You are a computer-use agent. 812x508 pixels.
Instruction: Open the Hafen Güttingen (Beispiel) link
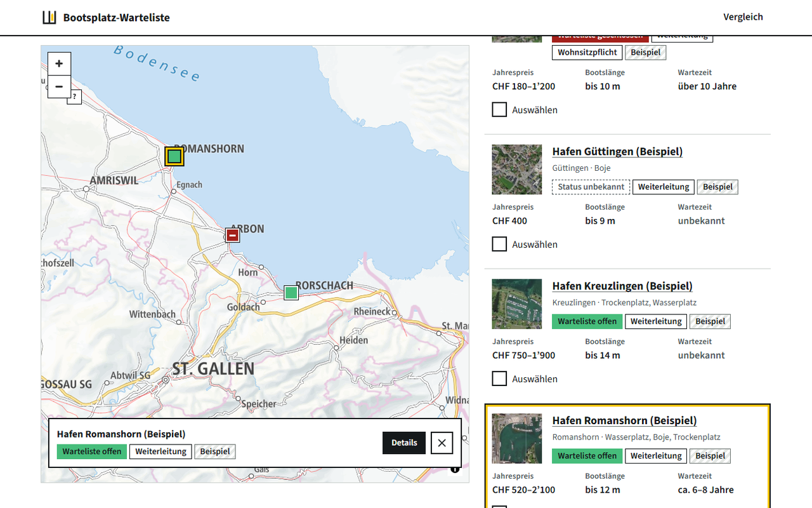[x=617, y=152]
